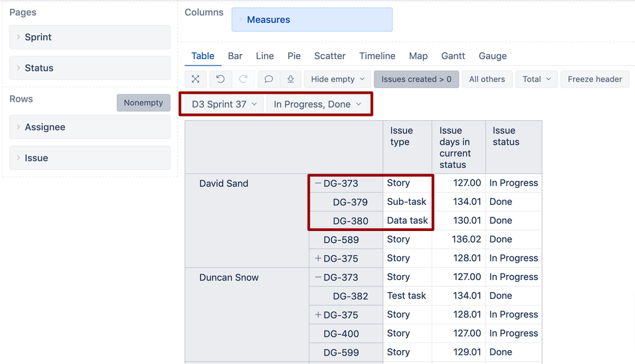
Task: Switch to the Gauge tab
Action: click(492, 56)
